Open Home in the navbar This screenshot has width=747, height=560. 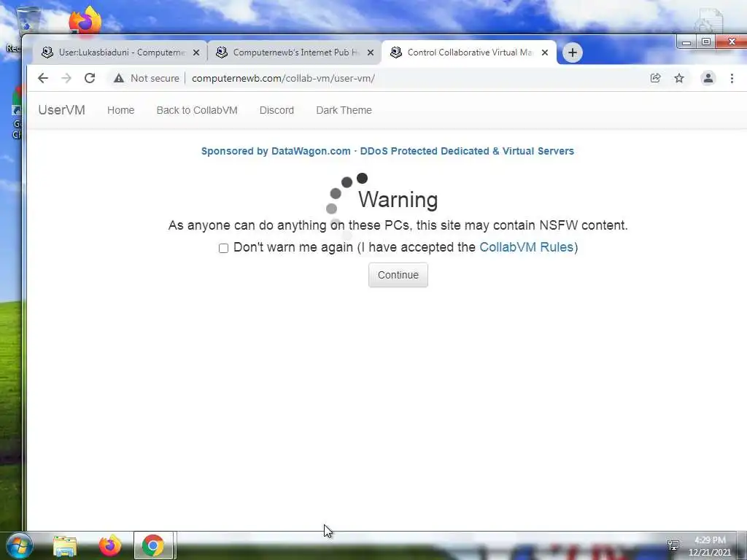pyautogui.click(x=120, y=110)
